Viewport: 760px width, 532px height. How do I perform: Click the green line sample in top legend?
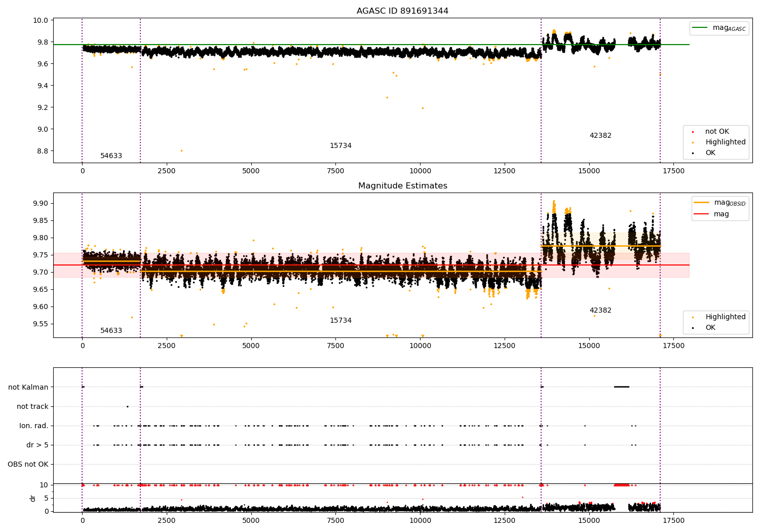click(700, 28)
